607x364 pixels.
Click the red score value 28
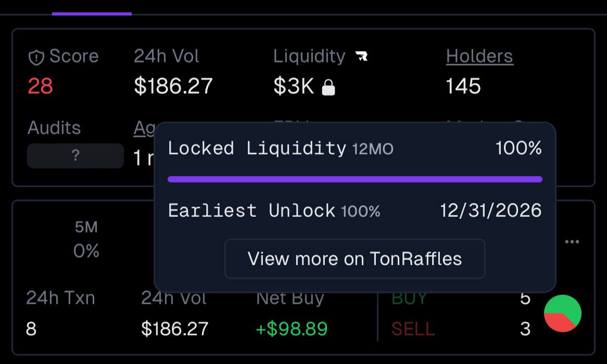tap(40, 86)
